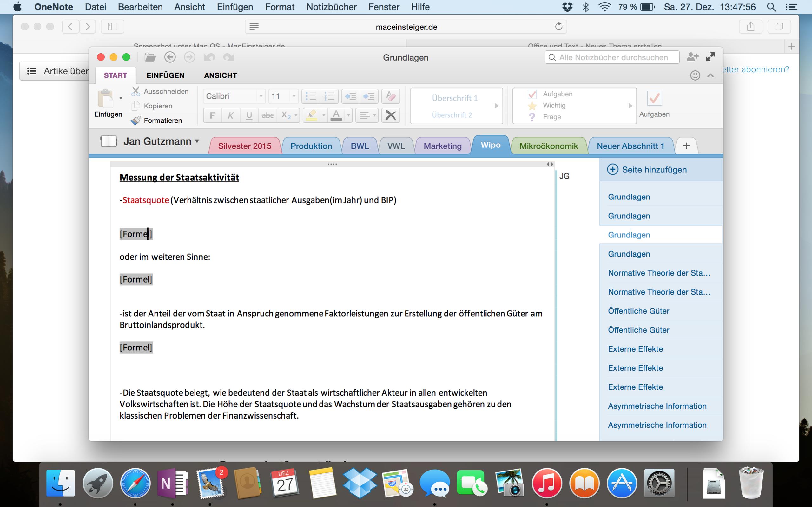Apply the Überschrift 1 style

[x=455, y=98]
